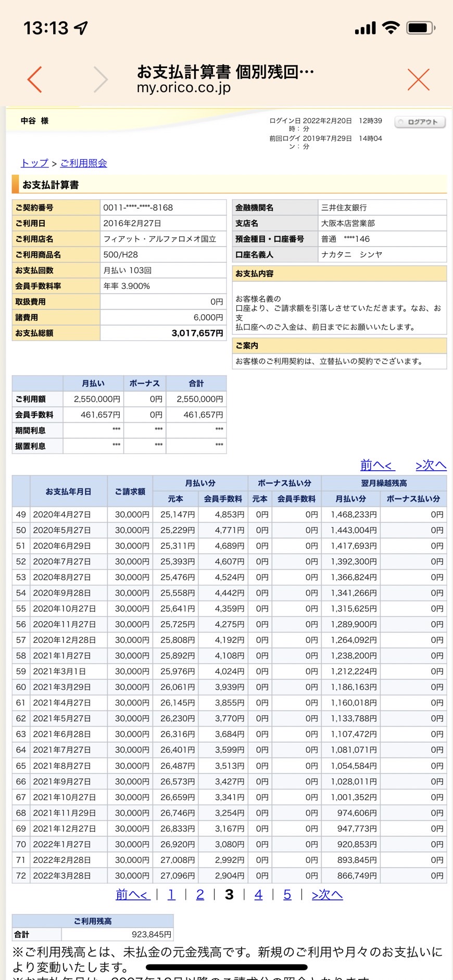The width and height of the screenshot is (453, 980).
Task: Click the lower >次へ pagination link
Action: coord(327,894)
